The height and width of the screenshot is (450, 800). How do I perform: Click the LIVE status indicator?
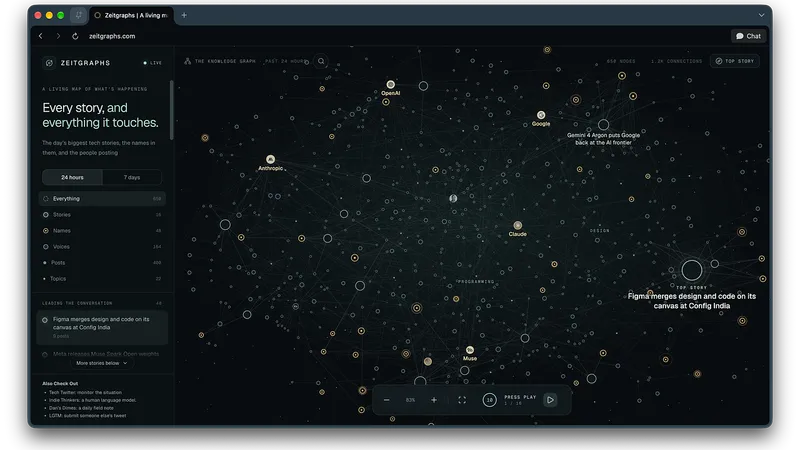coord(153,63)
